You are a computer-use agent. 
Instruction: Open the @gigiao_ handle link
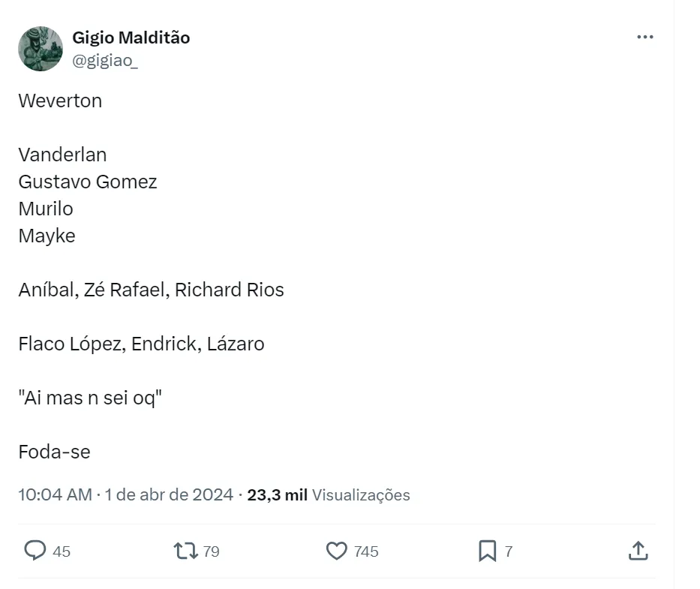[104, 62]
